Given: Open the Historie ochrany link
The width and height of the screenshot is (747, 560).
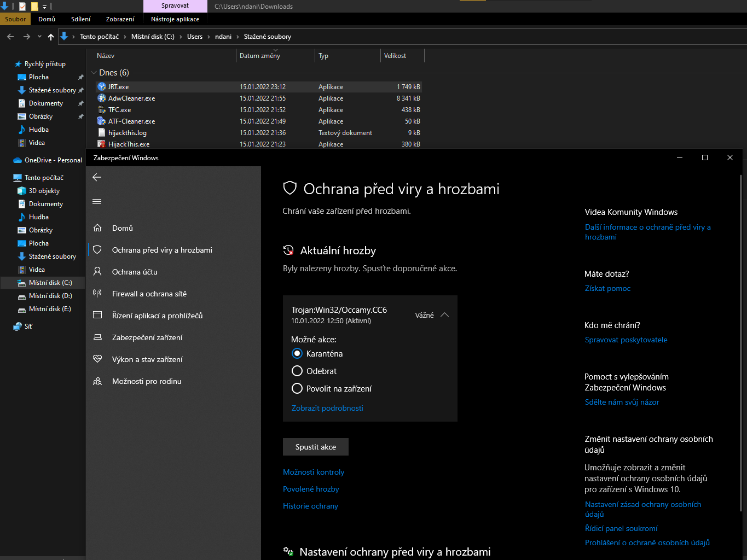Looking at the screenshot, I should point(310,506).
